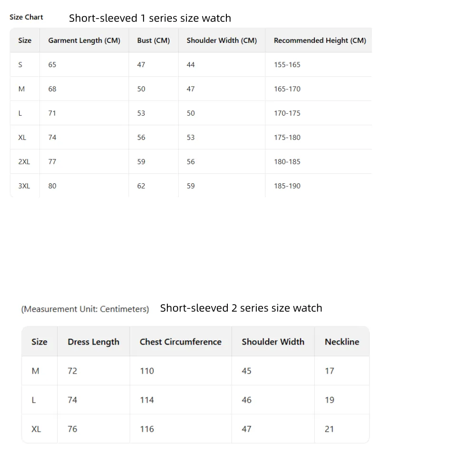Select the "Shoulder Width (CM)" header in first table
The height and width of the screenshot is (476, 457).
tap(222, 40)
